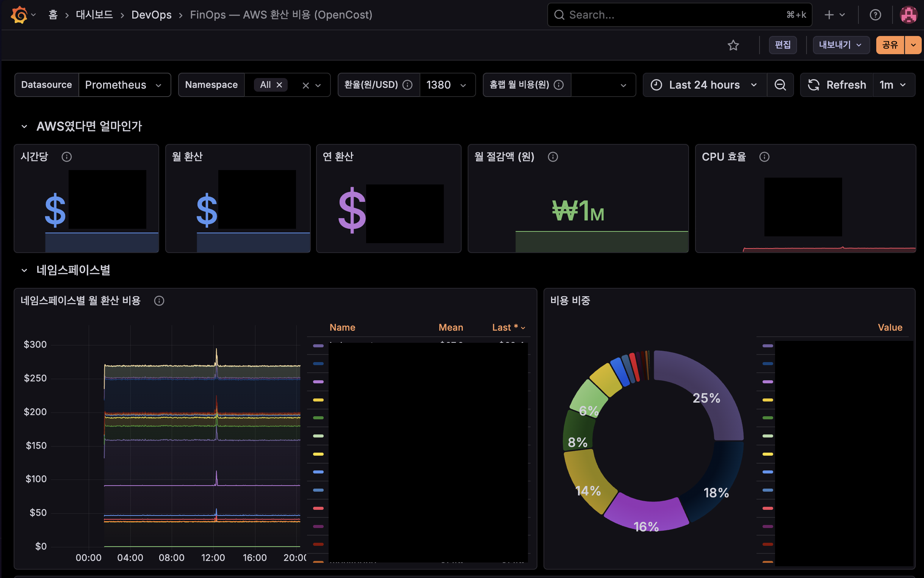Open the 월 환산 panel title
This screenshot has height=578, width=924.
tap(187, 157)
